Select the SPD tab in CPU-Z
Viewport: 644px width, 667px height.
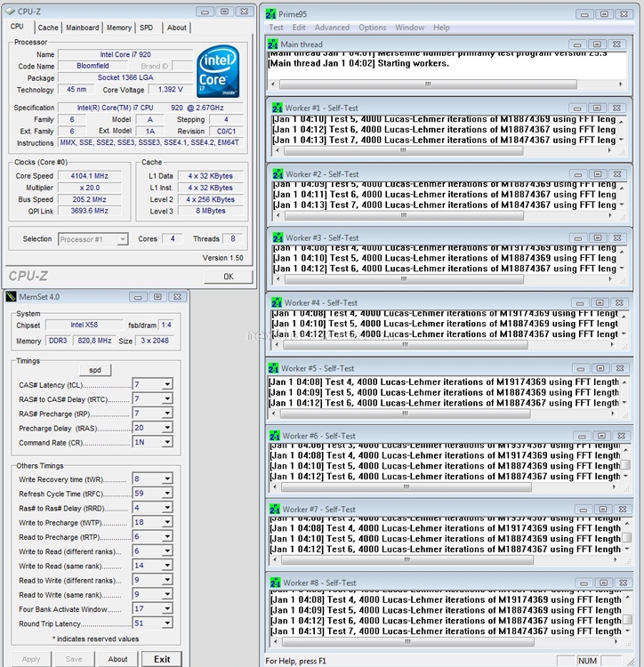147,28
